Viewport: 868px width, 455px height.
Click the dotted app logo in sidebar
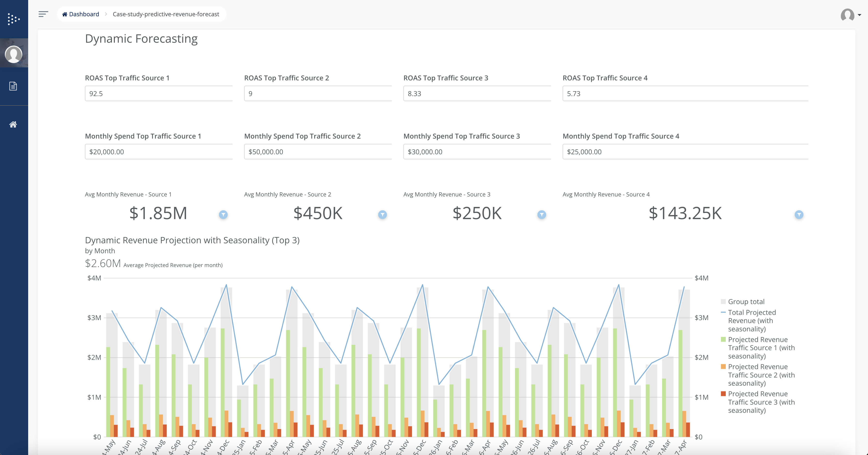pyautogui.click(x=14, y=19)
